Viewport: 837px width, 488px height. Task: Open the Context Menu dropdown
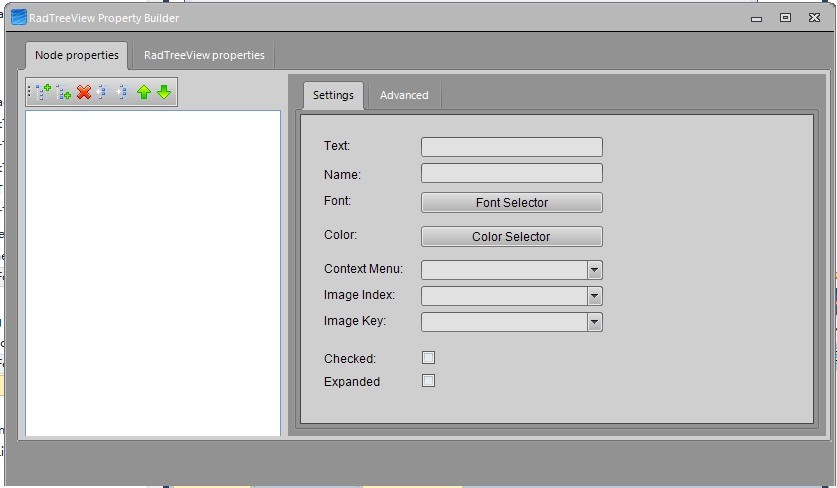[x=595, y=270]
